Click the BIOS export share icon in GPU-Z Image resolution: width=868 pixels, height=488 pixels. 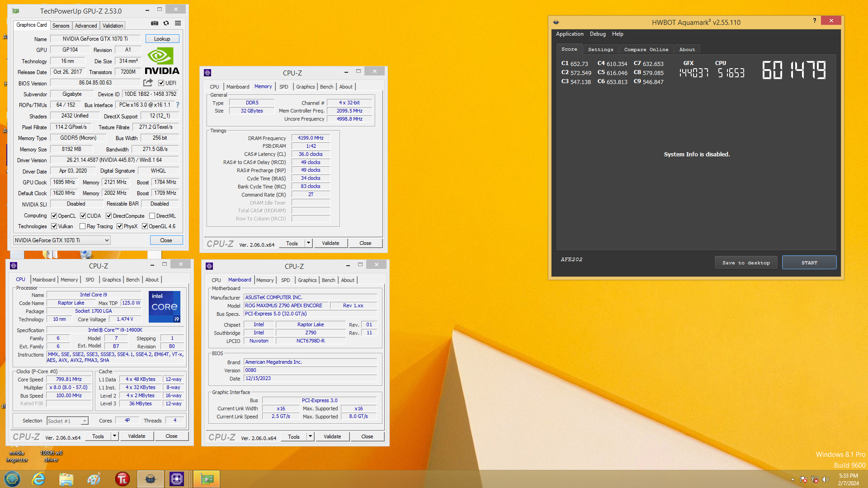pyautogui.click(x=148, y=83)
